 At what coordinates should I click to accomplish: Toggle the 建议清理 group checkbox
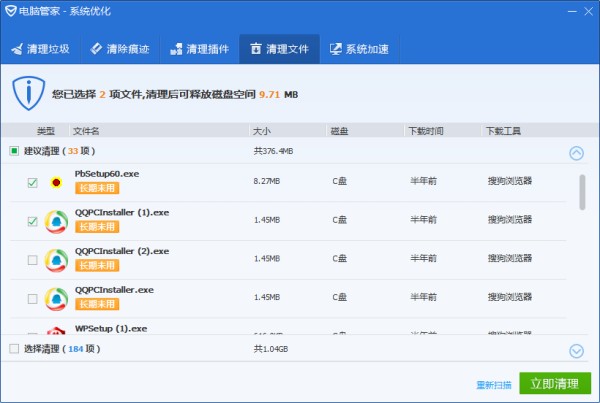14,152
